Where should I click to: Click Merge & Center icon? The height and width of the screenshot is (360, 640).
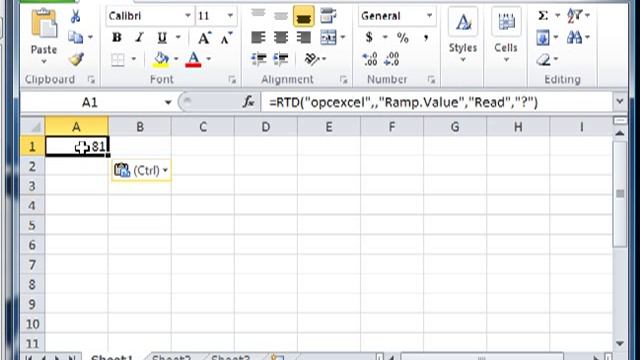329,38
